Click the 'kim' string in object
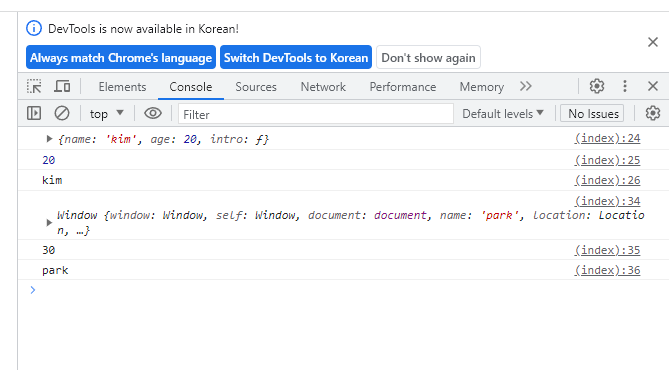This screenshot has height=370, width=669. pyautogui.click(x=121, y=139)
